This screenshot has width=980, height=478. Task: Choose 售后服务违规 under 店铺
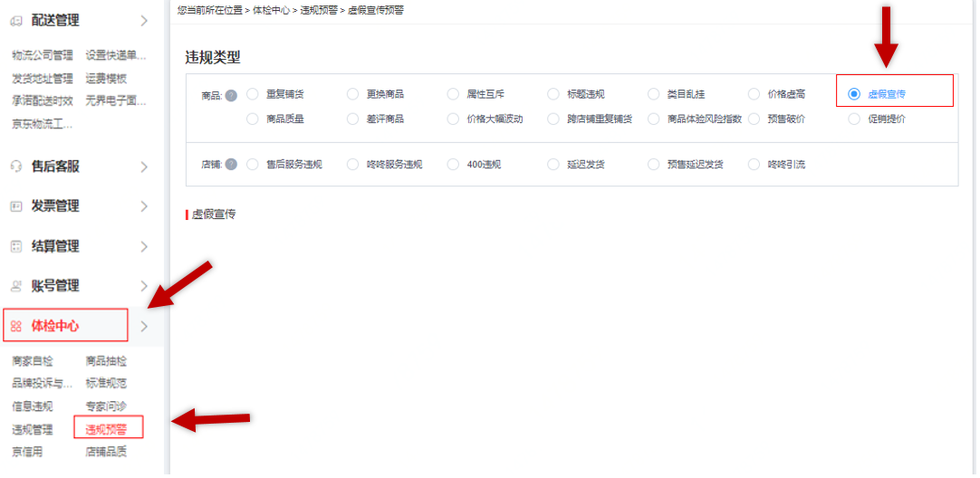(253, 165)
